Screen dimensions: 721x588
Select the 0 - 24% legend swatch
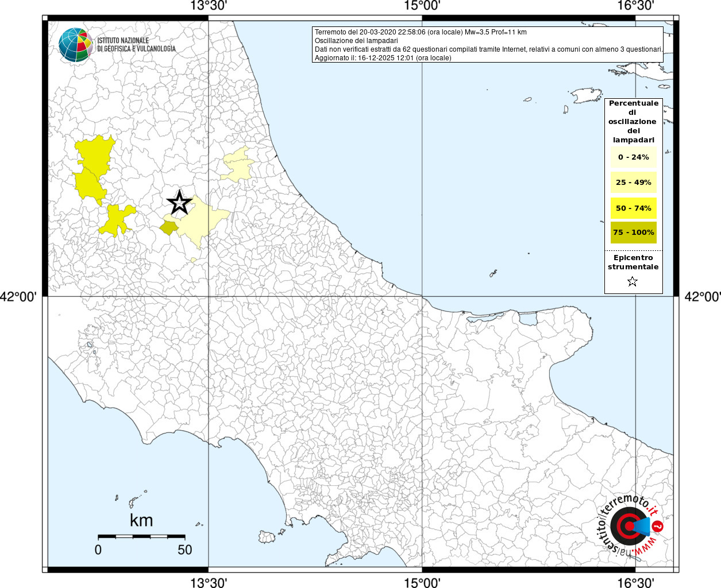pos(634,157)
